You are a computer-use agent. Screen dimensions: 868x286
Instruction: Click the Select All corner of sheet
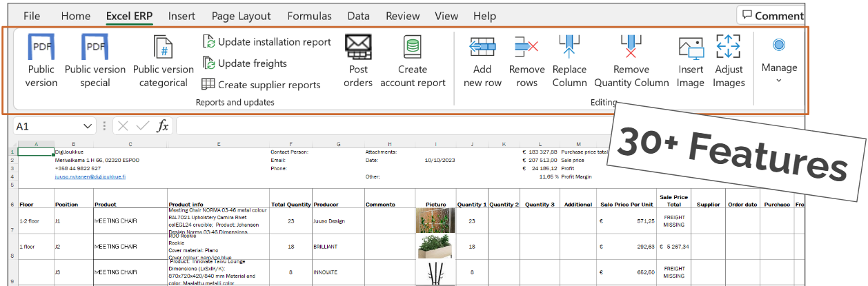click(14, 144)
